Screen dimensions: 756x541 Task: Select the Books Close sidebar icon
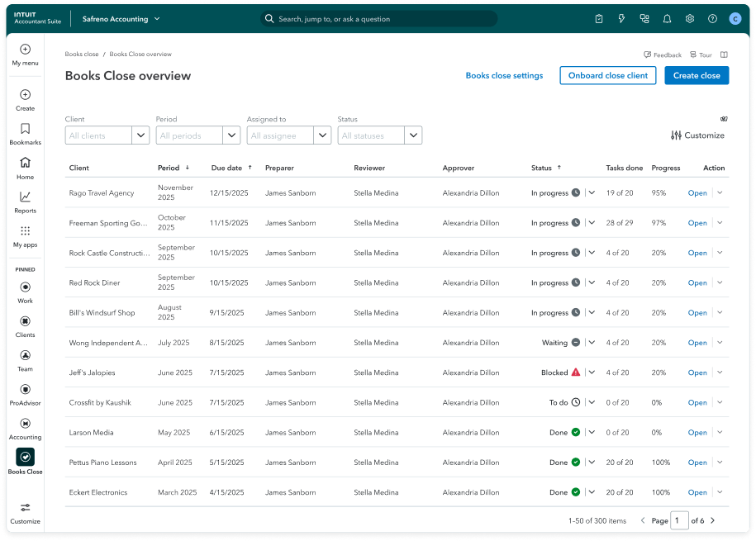point(25,456)
